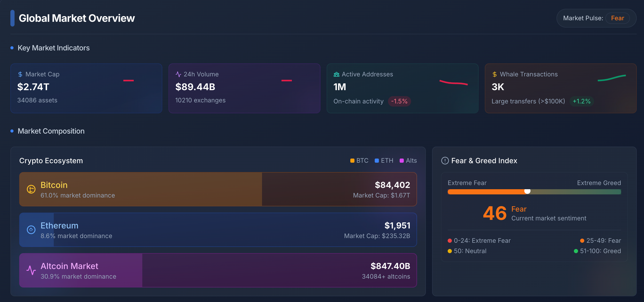The image size is (644, 302).
Task: Open the Altcoin Market dominance bar
Action: pyautogui.click(x=218, y=270)
